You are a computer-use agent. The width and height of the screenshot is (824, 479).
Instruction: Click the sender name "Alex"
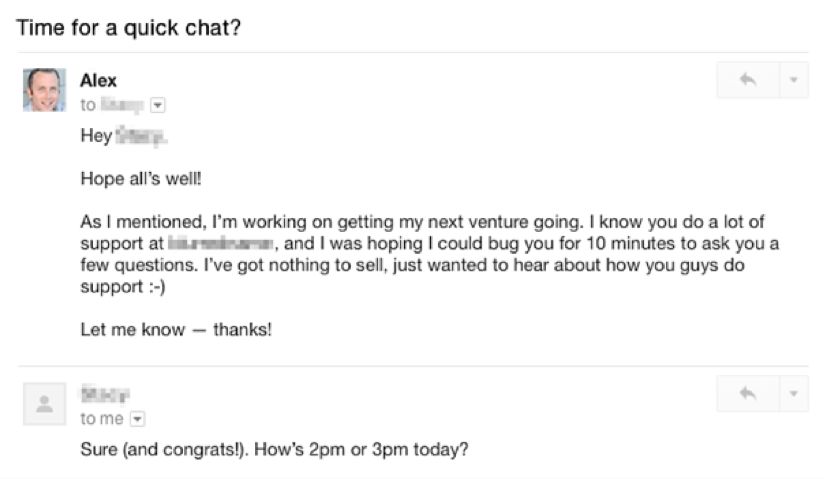(x=98, y=81)
